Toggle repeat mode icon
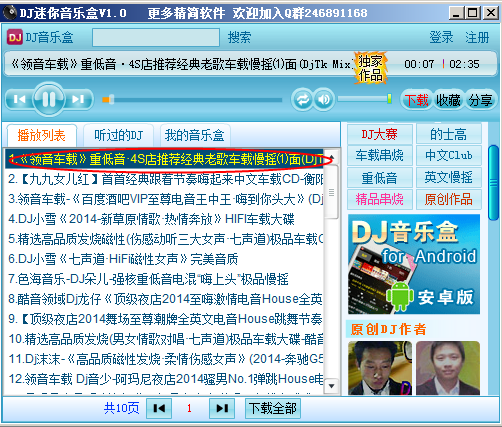This screenshot has width=502, height=427. tap(302, 100)
